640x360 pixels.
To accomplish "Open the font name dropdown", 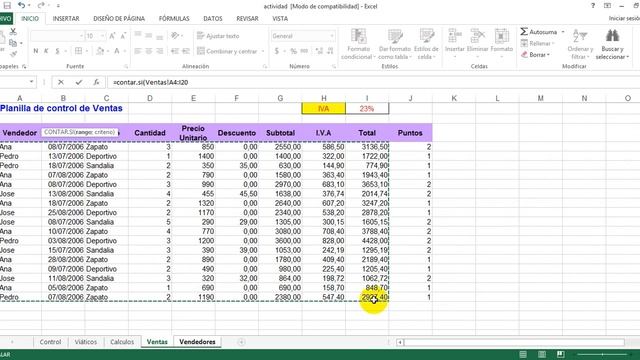I will [x=81, y=36].
